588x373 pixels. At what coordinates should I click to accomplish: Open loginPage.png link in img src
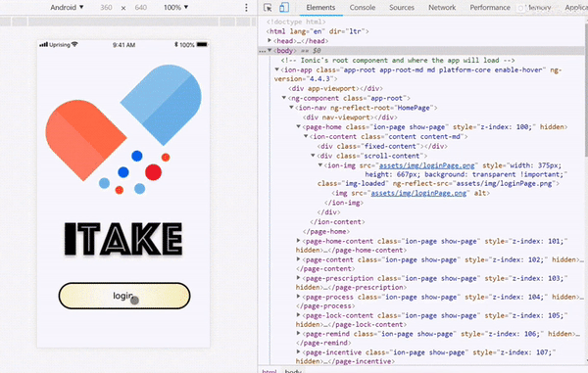(418, 193)
